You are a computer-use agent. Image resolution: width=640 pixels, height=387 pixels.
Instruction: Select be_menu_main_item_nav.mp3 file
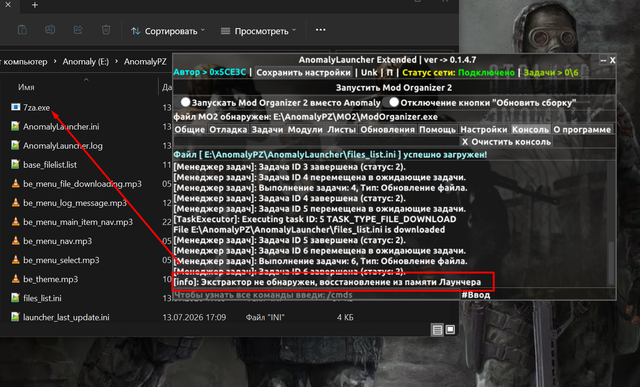(x=78, y=222)
